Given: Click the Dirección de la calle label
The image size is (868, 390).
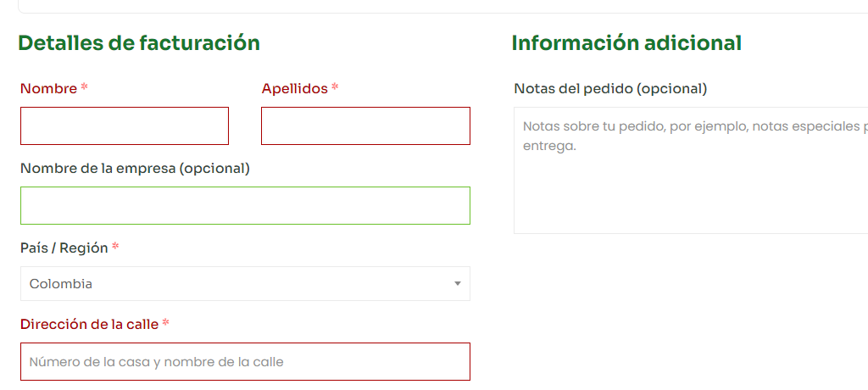Looking at the screenshot, I should point(89,324).
